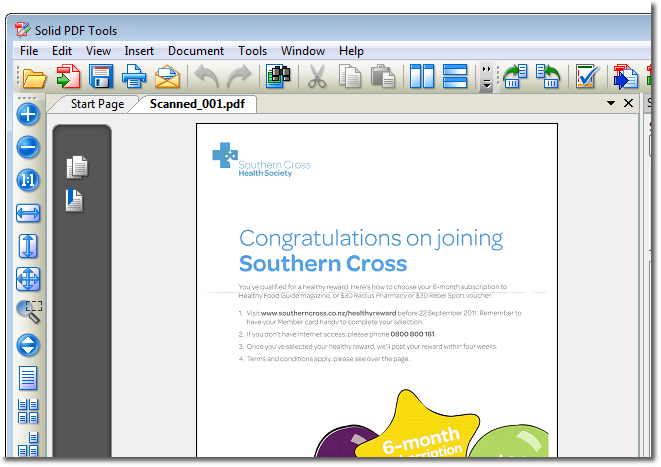The height and width of the screenshot is (467, 661).
Task: Zoom out using the minus button
Action: pyautogui.click(x=28, y=147)
